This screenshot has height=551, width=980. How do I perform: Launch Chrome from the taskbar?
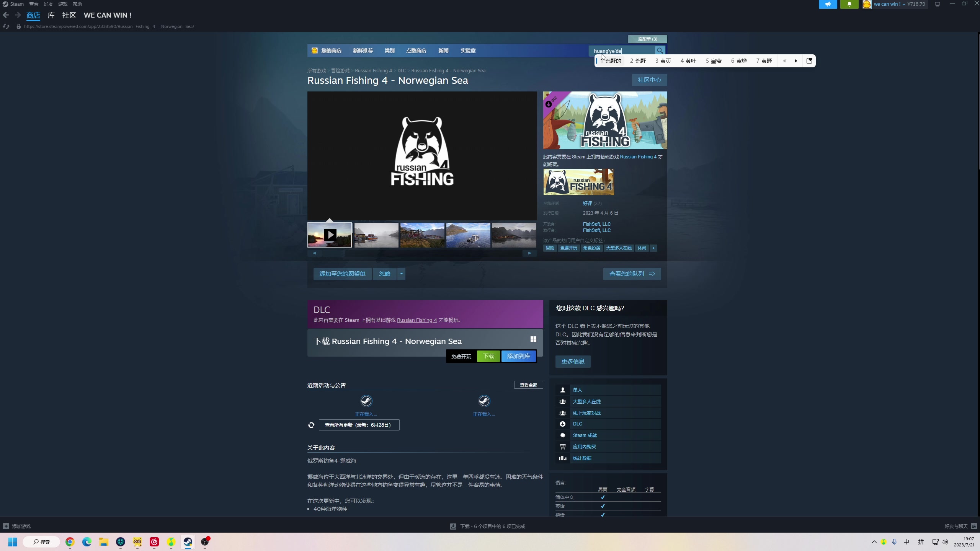click(70, 542)
